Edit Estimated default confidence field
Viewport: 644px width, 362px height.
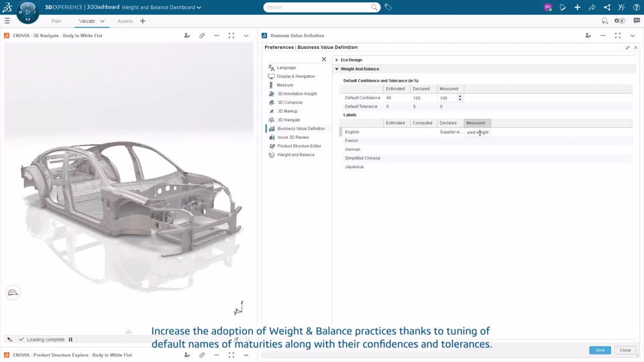(396, 98)
